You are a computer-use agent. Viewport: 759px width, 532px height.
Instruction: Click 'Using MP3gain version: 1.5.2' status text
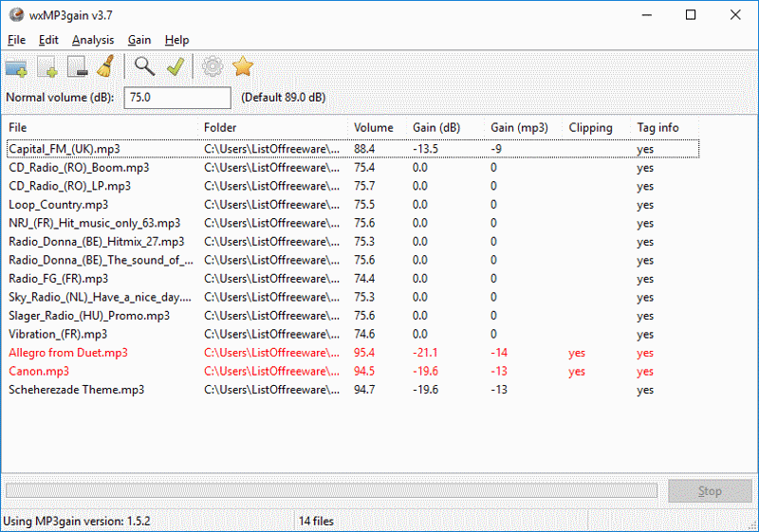pyautogui.click(x=77, y=522)
